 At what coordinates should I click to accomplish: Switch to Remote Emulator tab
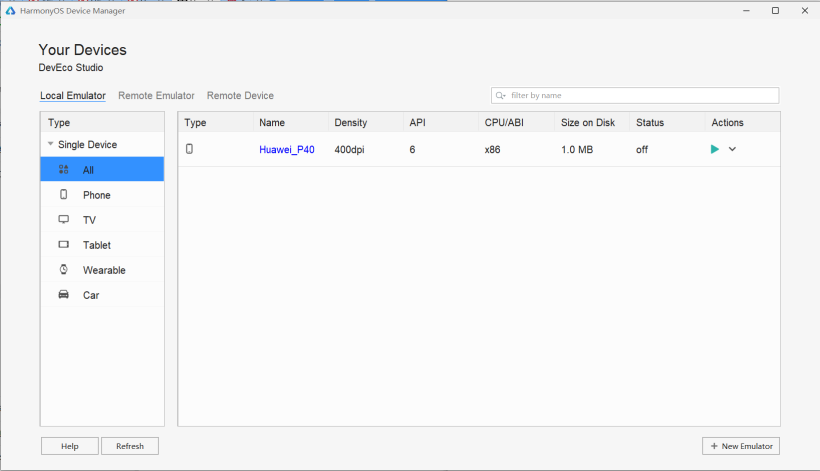156,96
